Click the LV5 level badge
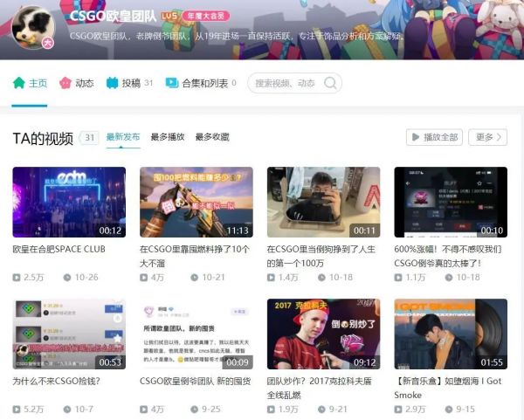Viewport: 524px width, 420px height. point(169,17)
